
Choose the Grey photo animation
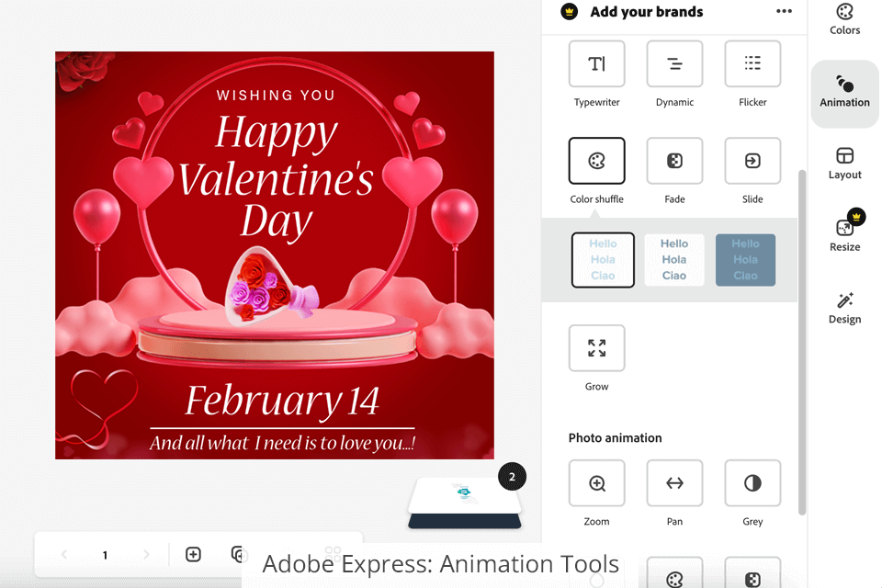tap(752, 483)
